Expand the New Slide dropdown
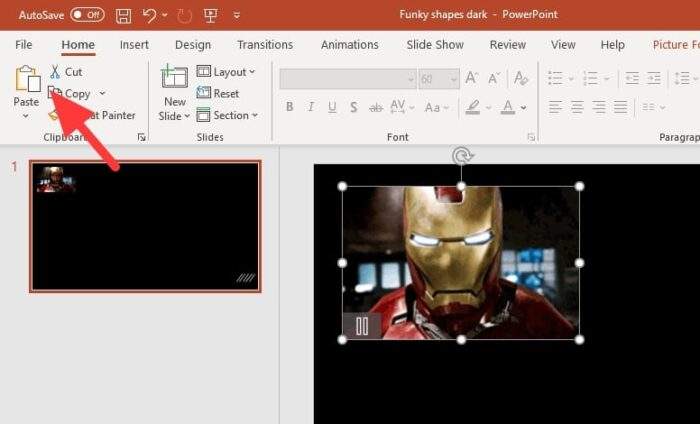Image resolution: width=700 pixels, height=424 pixels. [187, 116]
